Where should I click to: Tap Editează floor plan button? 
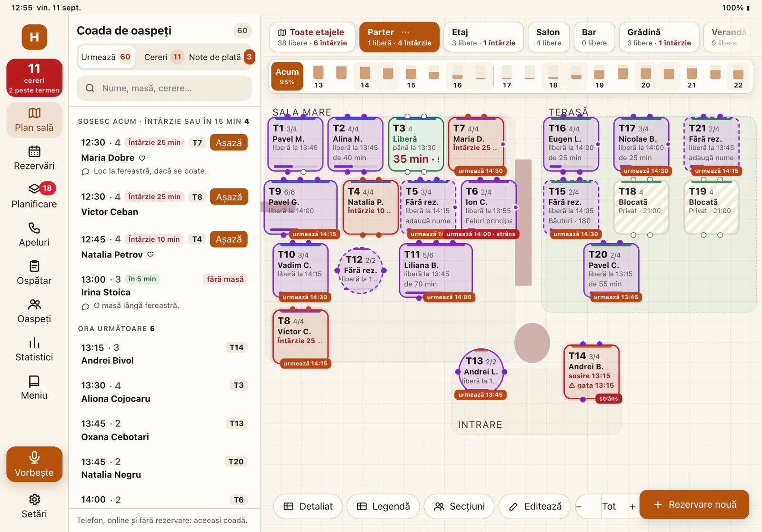[x=535, y=507]
